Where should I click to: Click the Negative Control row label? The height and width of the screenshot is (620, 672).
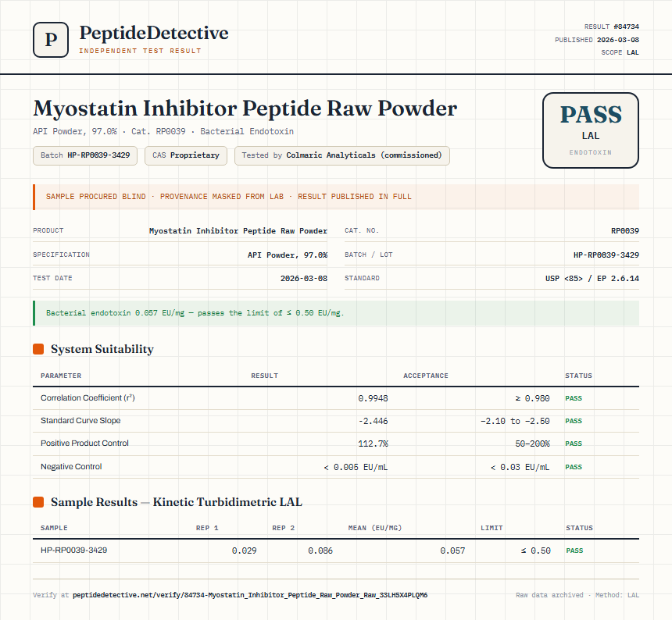coord(71,466)
